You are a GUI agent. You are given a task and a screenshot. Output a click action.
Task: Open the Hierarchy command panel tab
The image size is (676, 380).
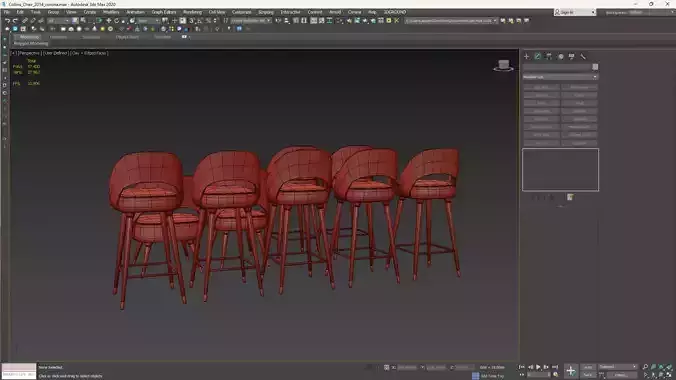pos(549,57)
